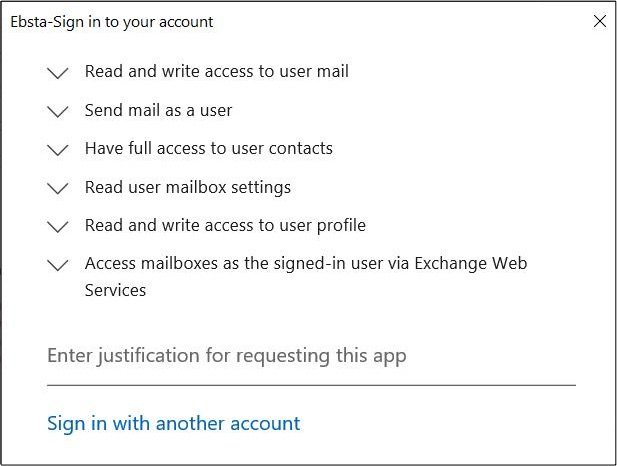This screenshot has height=466, width=617.
Task: Expand the Exchange Web Services permission chevron
Action: pyautogui.click(x=58, y=265)
